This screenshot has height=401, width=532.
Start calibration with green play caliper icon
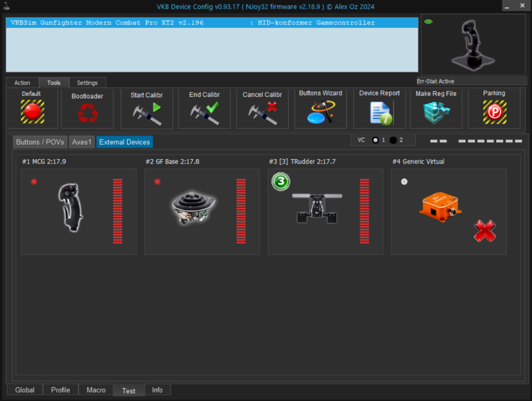point(147,114)
